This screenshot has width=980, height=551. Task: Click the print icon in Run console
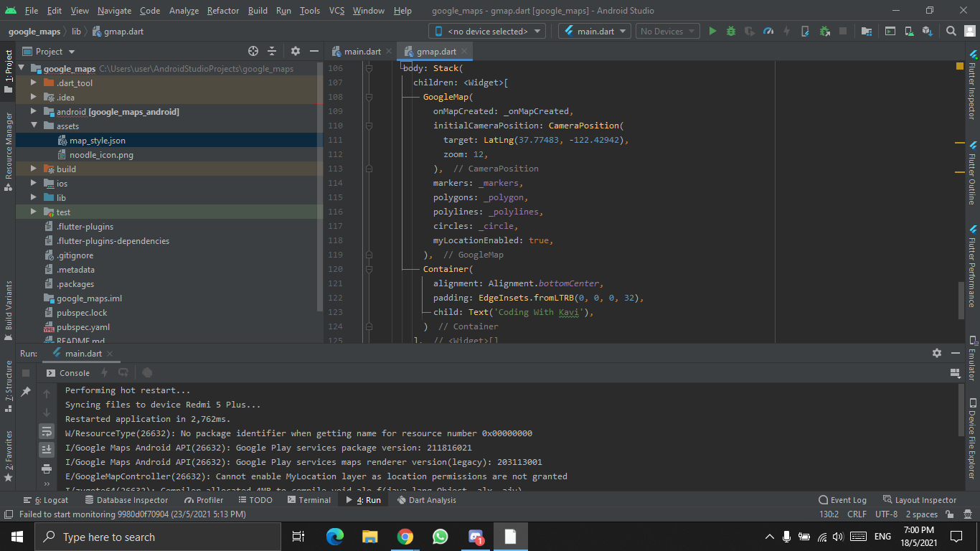(x=47, y=468)
